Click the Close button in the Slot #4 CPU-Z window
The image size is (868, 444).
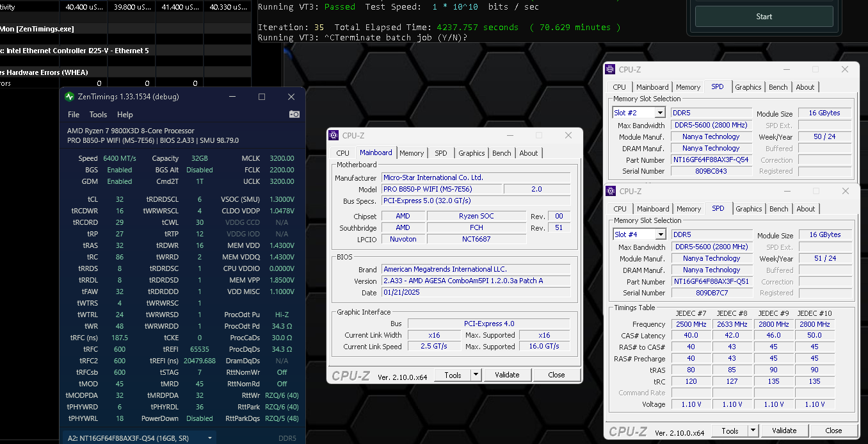pyautogui.click(x=833, y=431)
